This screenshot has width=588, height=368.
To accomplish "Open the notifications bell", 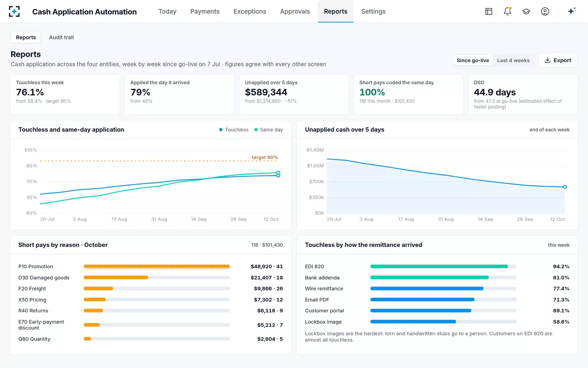I will click(508, 11).
